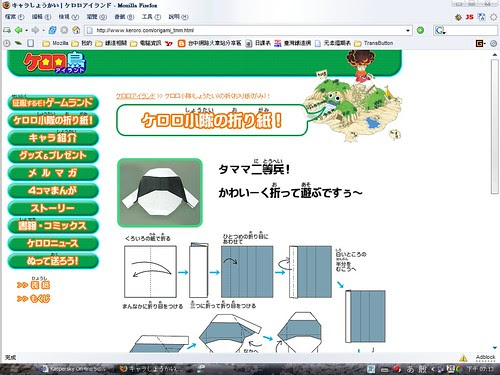Image resolution: width=500 pixels, height=375 pixels.
Task: Click the gray round icon at bookmarks toolbar end
Action: 493,43
